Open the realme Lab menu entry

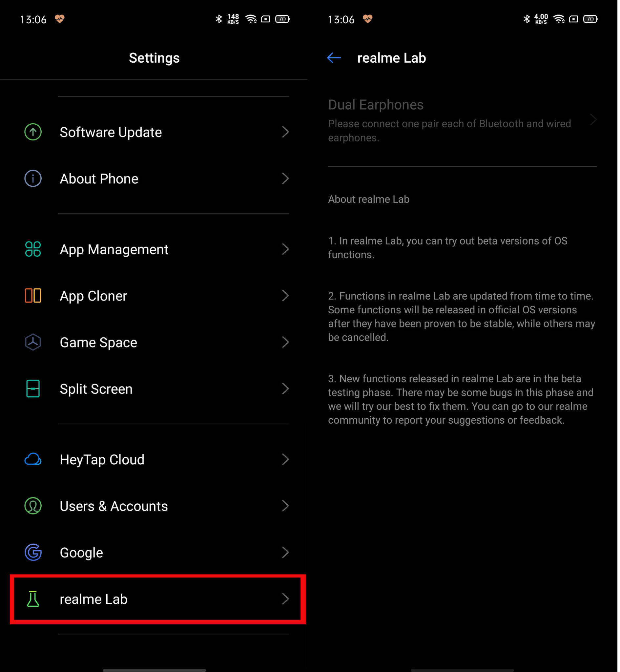point(158,599)
